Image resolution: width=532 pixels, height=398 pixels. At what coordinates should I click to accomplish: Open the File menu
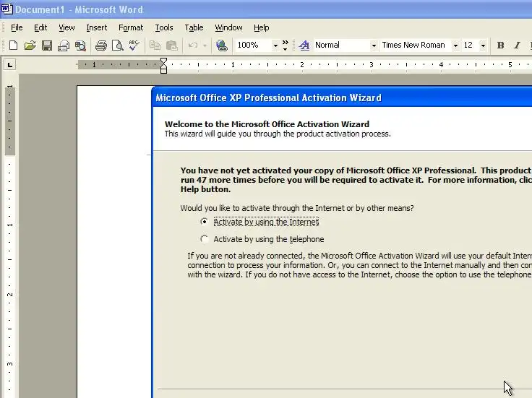point(17,27)
